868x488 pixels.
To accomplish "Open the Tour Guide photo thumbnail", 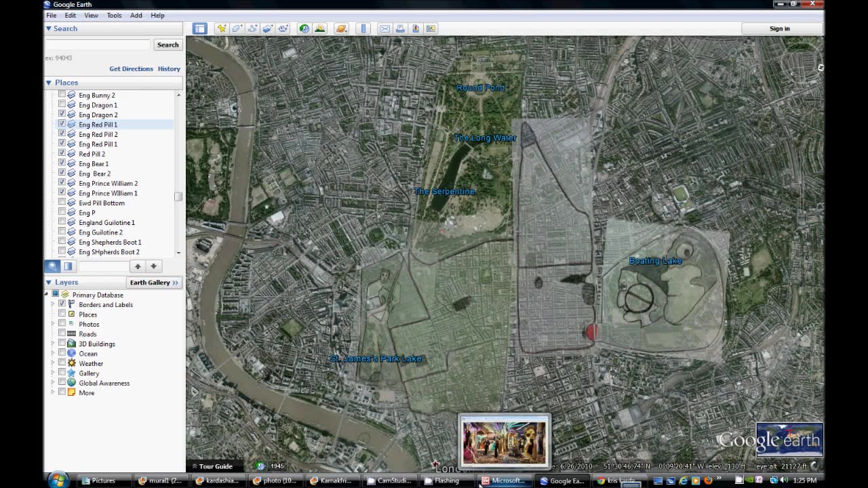I will 504,442.
